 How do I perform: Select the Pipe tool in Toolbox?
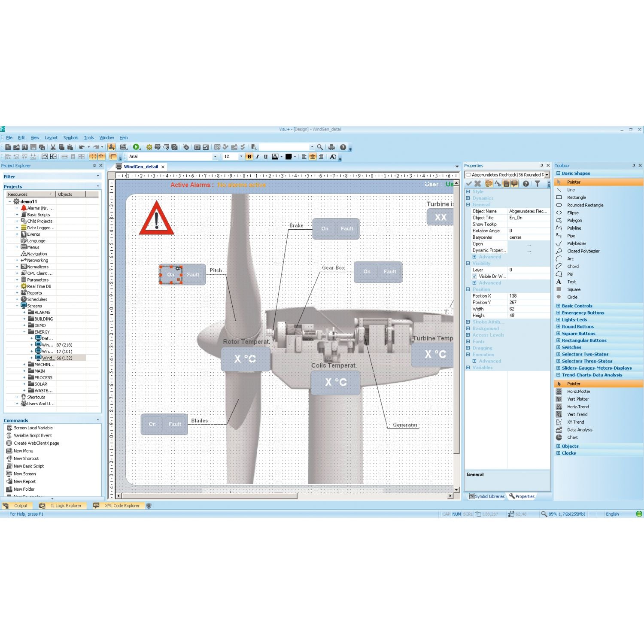[571, 236]
